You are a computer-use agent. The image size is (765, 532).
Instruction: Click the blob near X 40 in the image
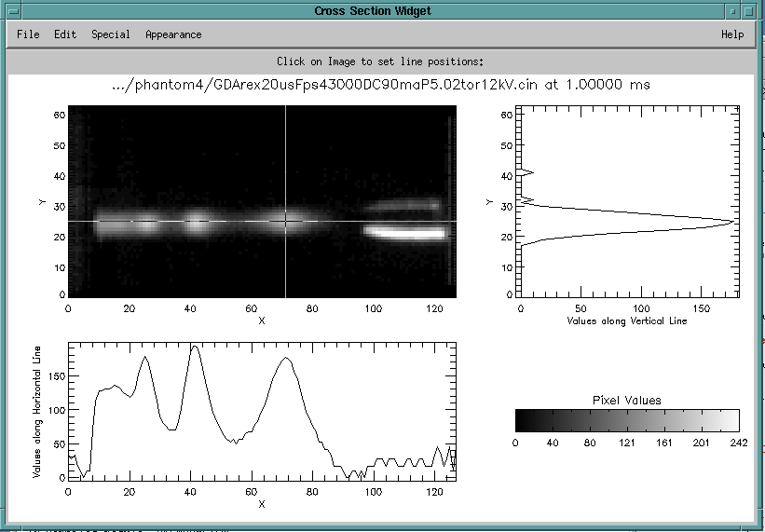[196, 222]
